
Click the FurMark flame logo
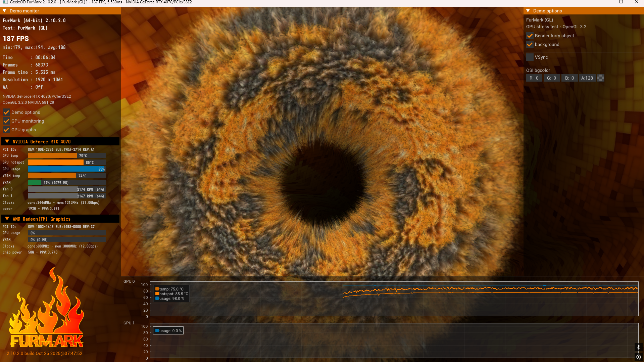46,307
